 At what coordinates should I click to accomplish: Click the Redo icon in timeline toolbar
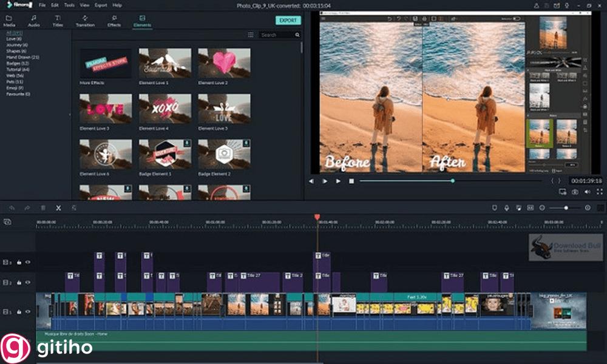point(27,208)
